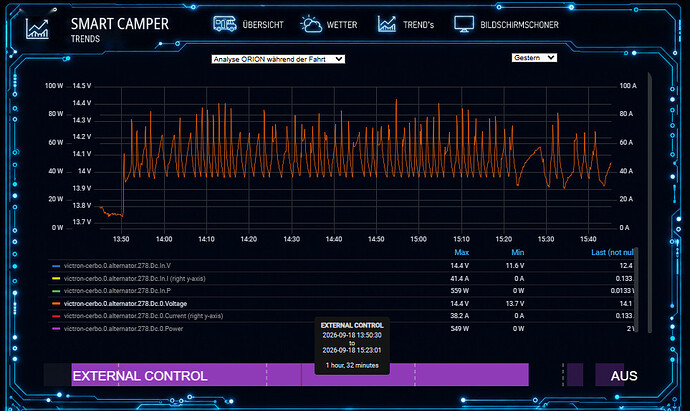Open the Analyse ORION während der Fahrt dropdown
Image resolution: width=690 pixels, height=411 pixels.
point(278,59)
